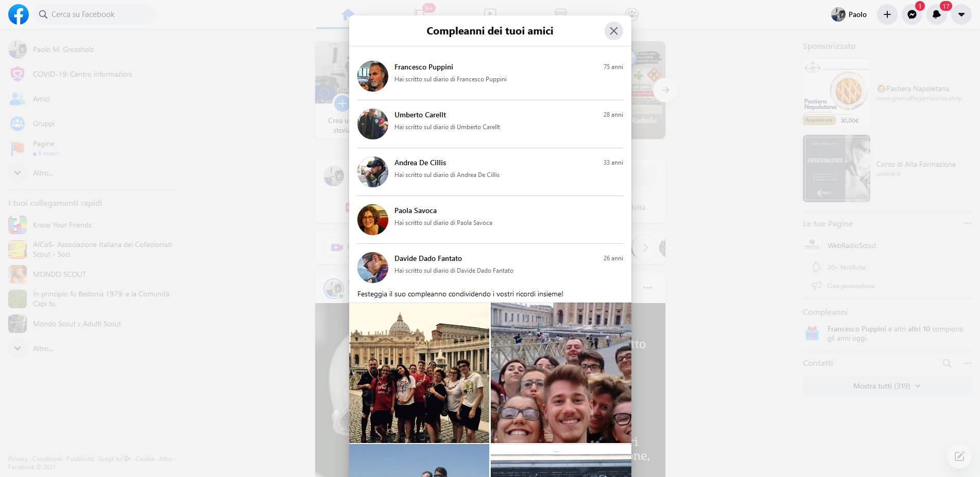Open MONDO SCOUT shortcut
Image resolution: width=980 pixels, height=477 pixels.
pos(93,274)
